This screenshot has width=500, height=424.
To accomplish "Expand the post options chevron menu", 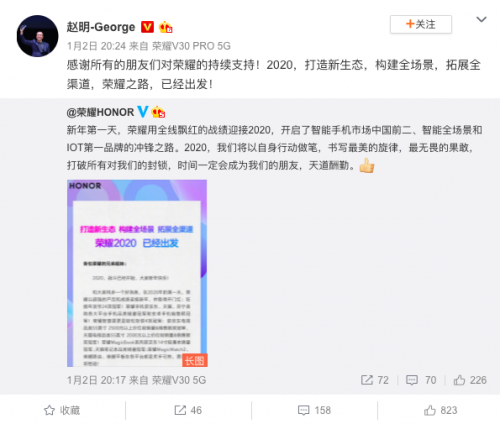I will (x=481, y=20).
